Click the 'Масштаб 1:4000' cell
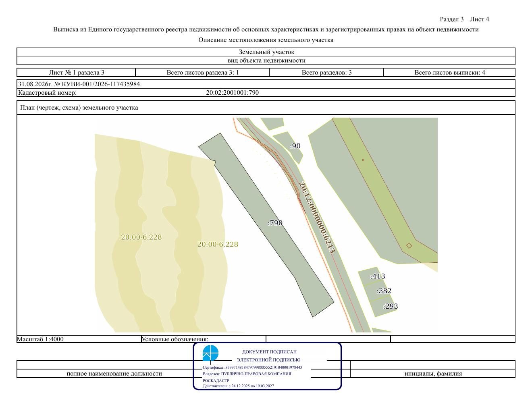 79,339
